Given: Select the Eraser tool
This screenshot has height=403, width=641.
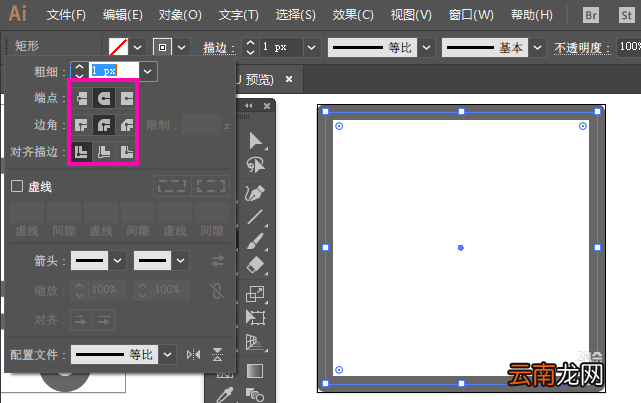Looking at the screenshot, I should click(256, 265).
